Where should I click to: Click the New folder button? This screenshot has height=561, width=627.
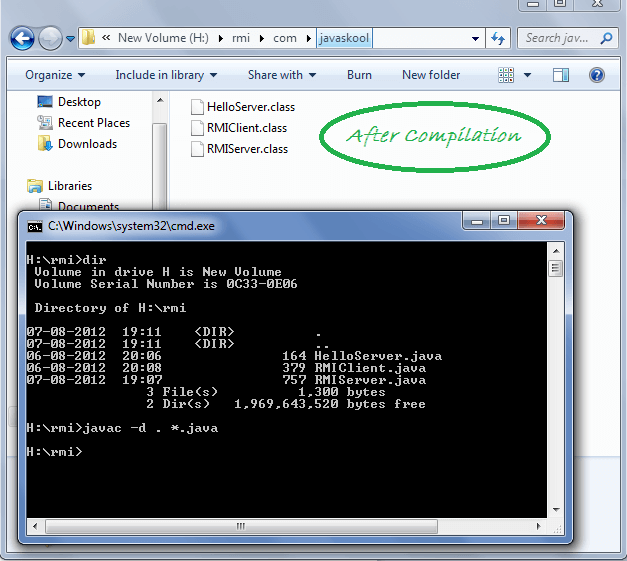pos(431,75)
